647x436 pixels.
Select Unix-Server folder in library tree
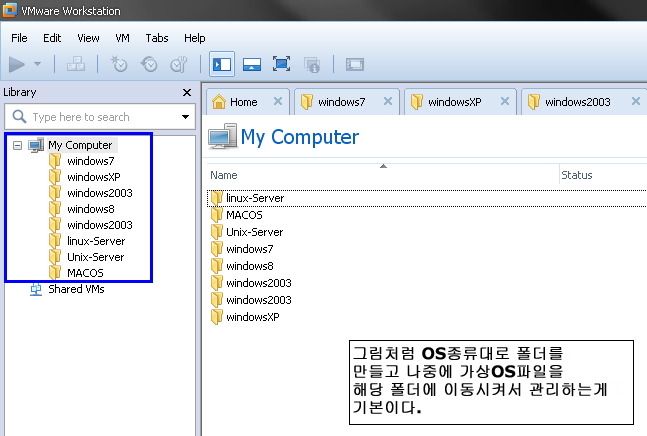[96, 257]
